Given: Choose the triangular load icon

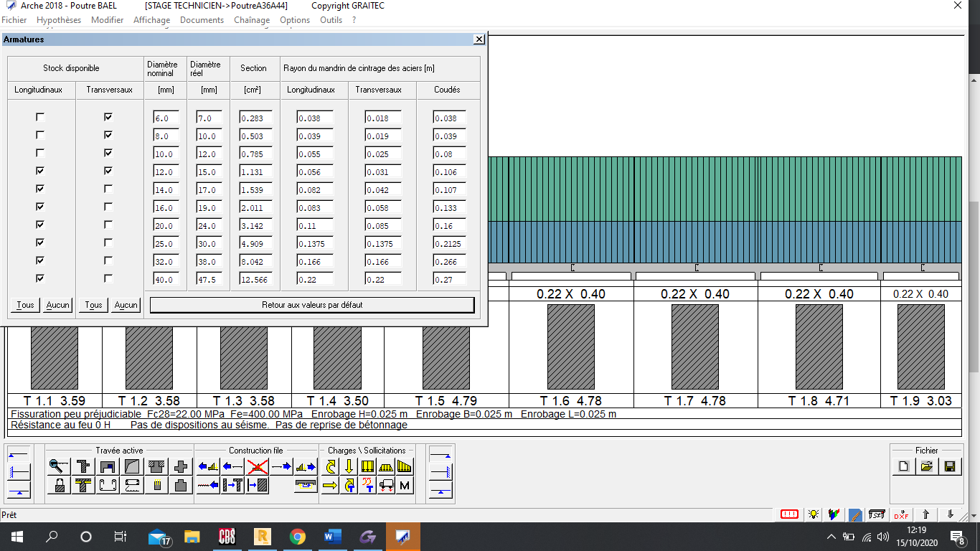Looking at the screenshot, I should point(405,466).
